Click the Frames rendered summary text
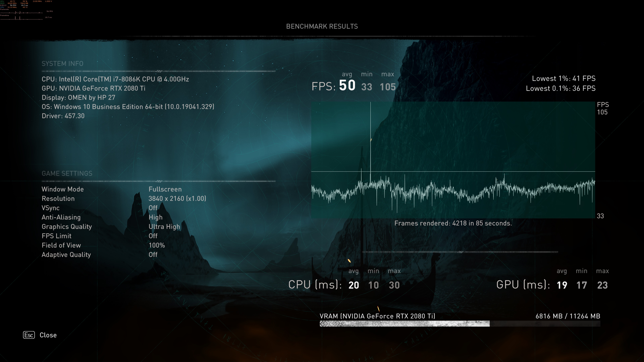The width and height of the screenshot is (644, 362). pyautogui.click(x=453, y=223)
